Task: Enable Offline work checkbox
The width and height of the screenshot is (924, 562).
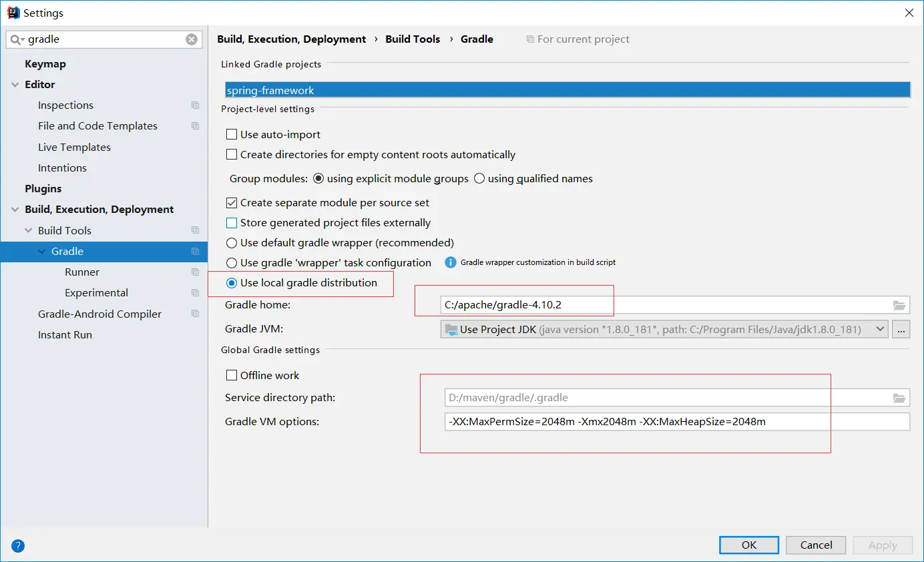Action: click(232, 376)
